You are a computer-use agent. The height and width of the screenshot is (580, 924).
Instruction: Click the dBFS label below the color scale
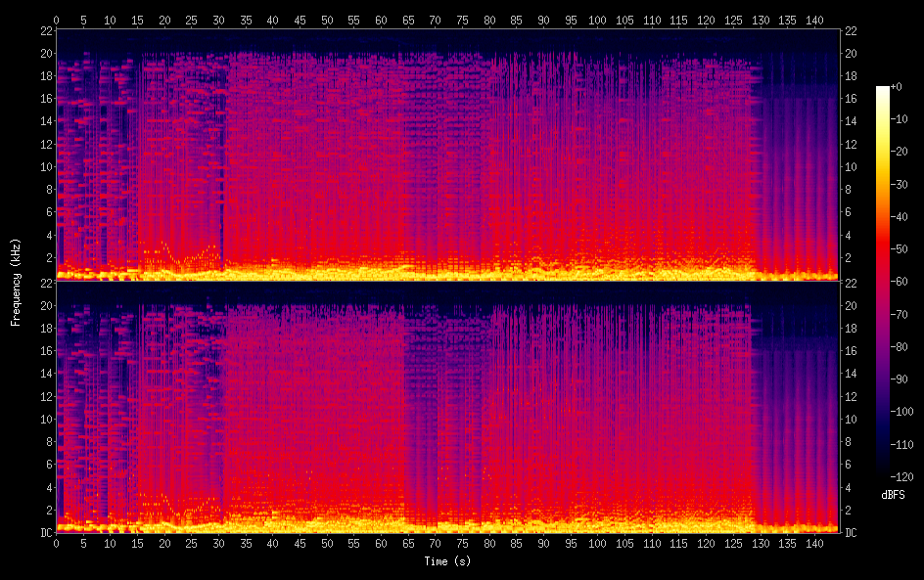tap(893, 495)
